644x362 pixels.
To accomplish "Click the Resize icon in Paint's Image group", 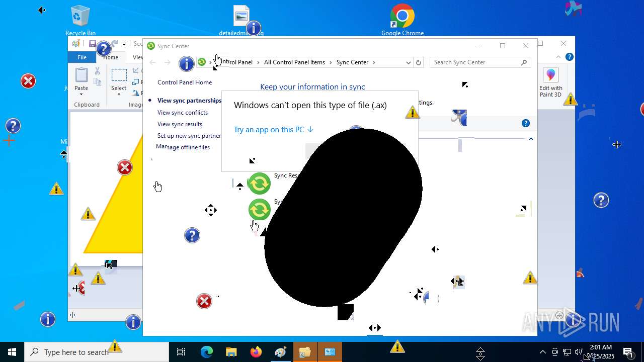I will pos(136,82).
